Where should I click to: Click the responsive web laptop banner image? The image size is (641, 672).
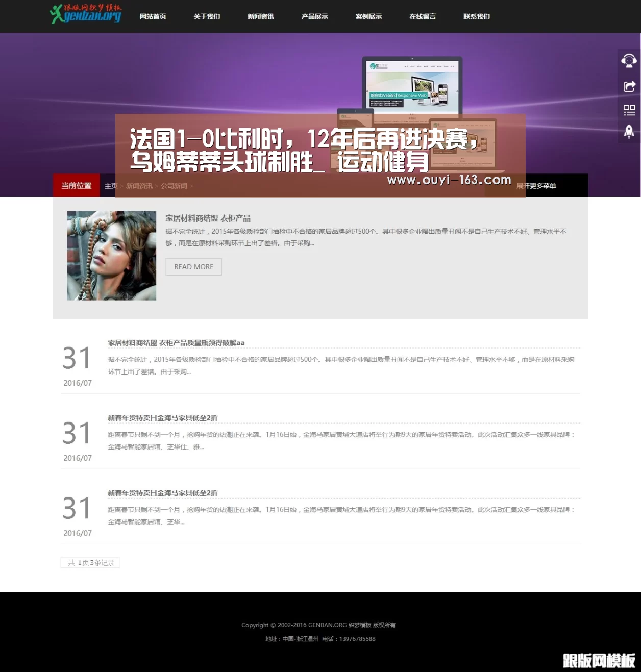412,87
